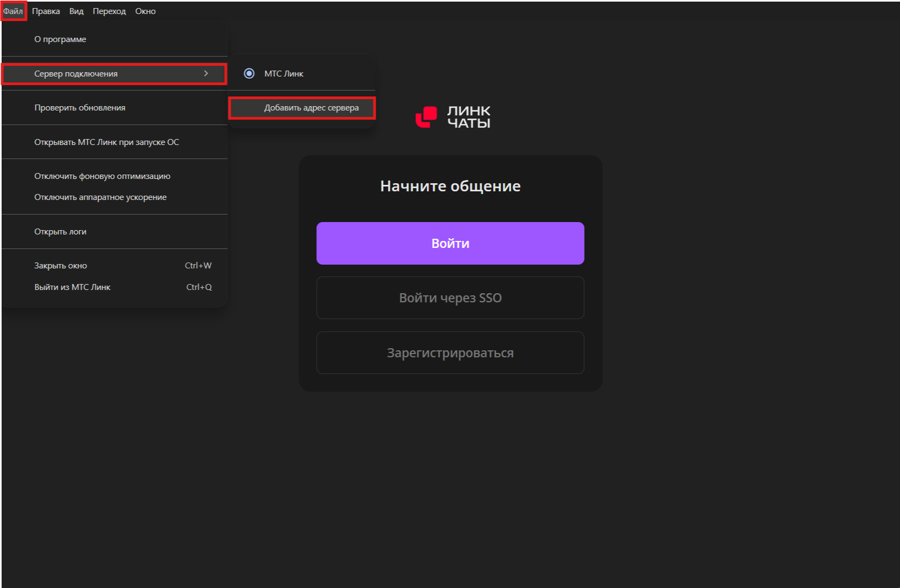Click the red Линк Чаты logo icon

click(x=426, y=117)
